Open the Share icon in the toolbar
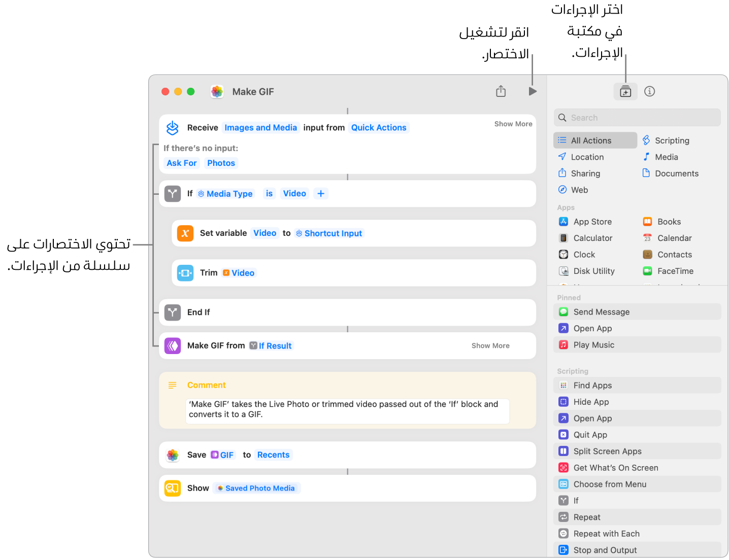This screenshot has height=560, width=729. 501,91
